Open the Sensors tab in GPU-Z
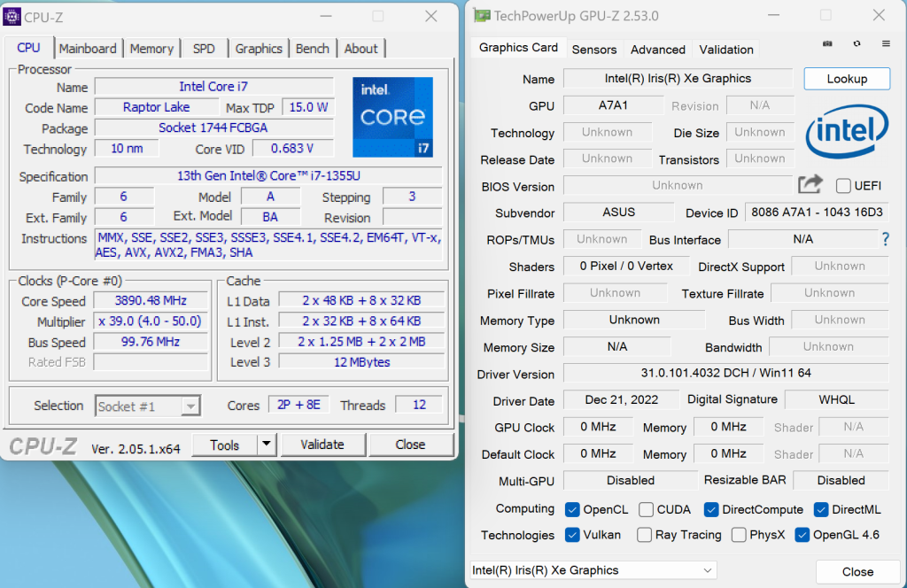 pos(593,50)
